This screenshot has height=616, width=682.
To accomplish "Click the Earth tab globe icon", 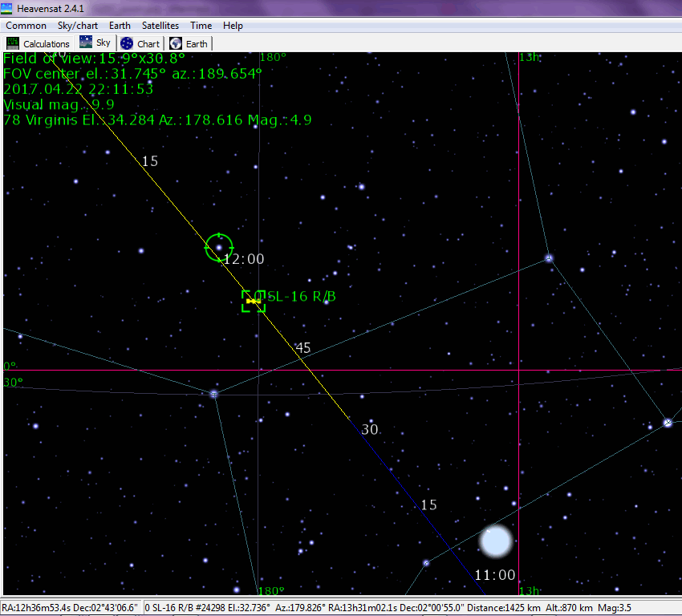I will [175, 43].
